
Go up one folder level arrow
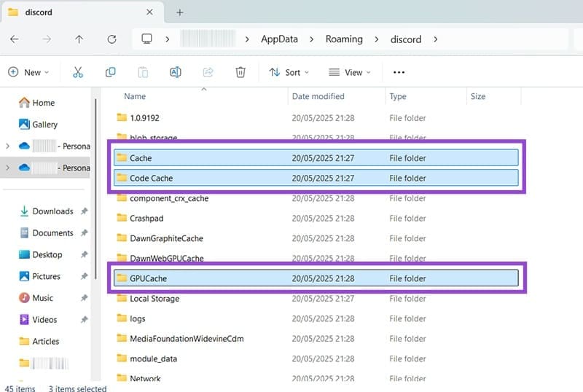click(x=79, y=39)
